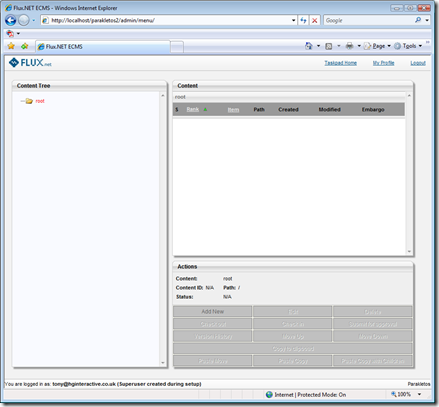
Task: Sort content by Rank column
Action: [x=193, y=109]
